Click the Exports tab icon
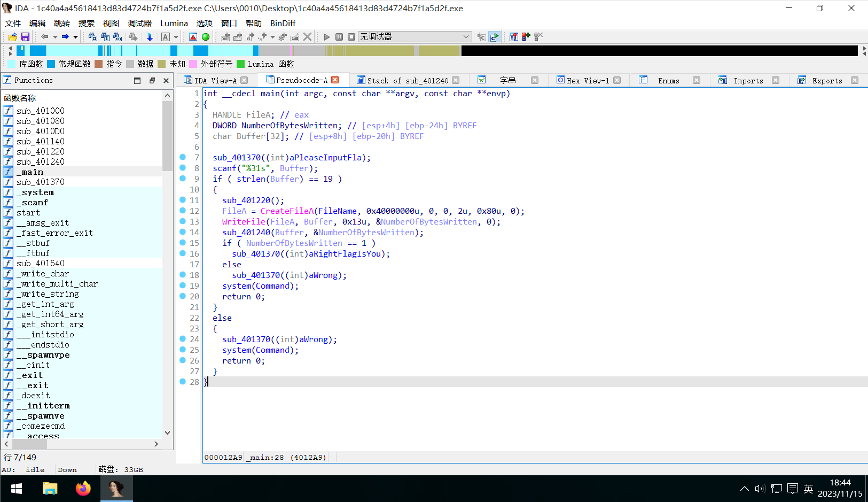The height and width of the screenshot is (502, 868). [x=802, y=80]
